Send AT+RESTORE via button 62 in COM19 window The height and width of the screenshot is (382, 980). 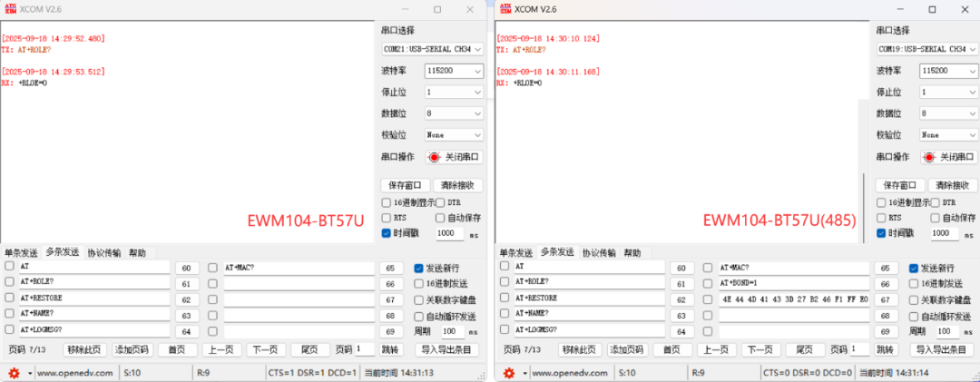pos(681,299)
